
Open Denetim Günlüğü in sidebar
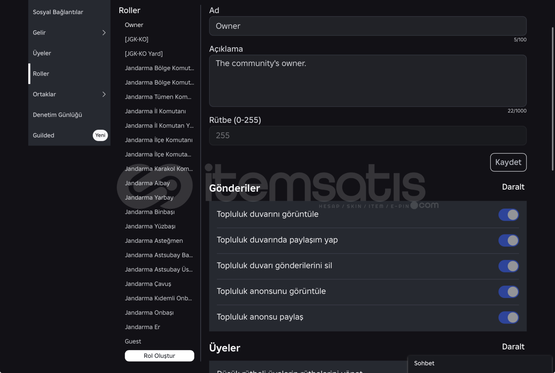point(57,115)
